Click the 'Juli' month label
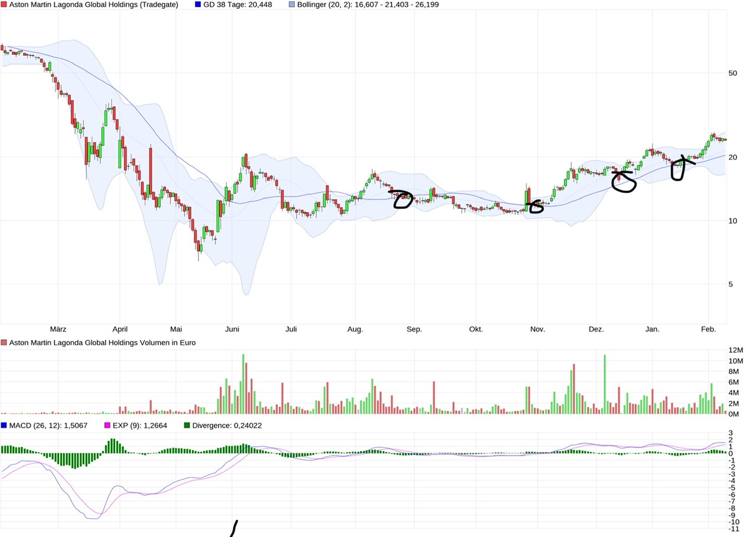The width and height of the screenshot is (756, 537). 291,329
